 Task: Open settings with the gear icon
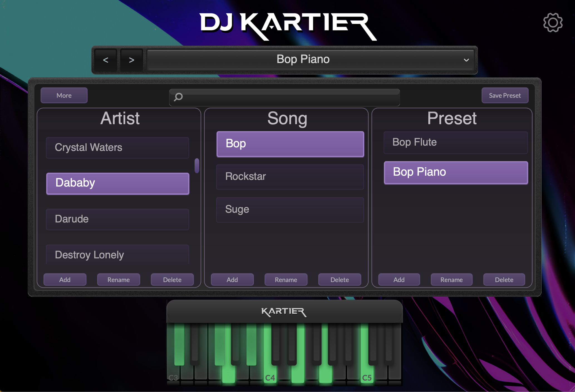553,23
